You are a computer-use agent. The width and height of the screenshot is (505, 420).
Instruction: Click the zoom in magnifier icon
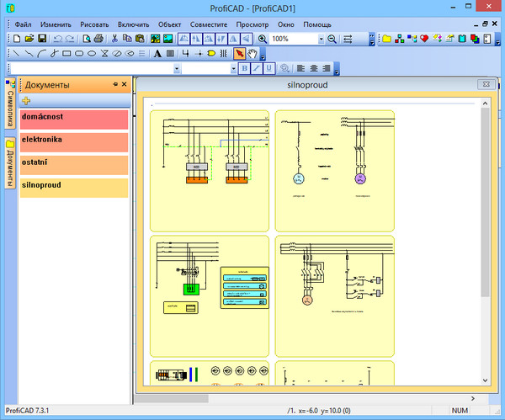261,39
